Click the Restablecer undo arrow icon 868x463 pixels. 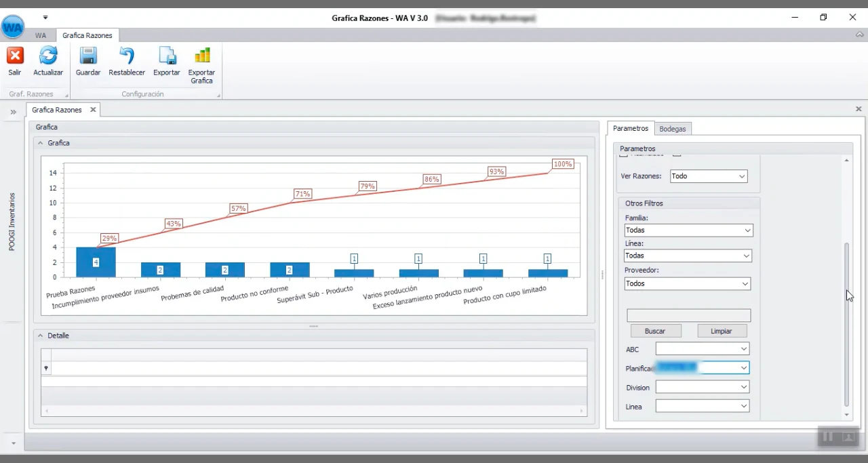coord(127,56)
